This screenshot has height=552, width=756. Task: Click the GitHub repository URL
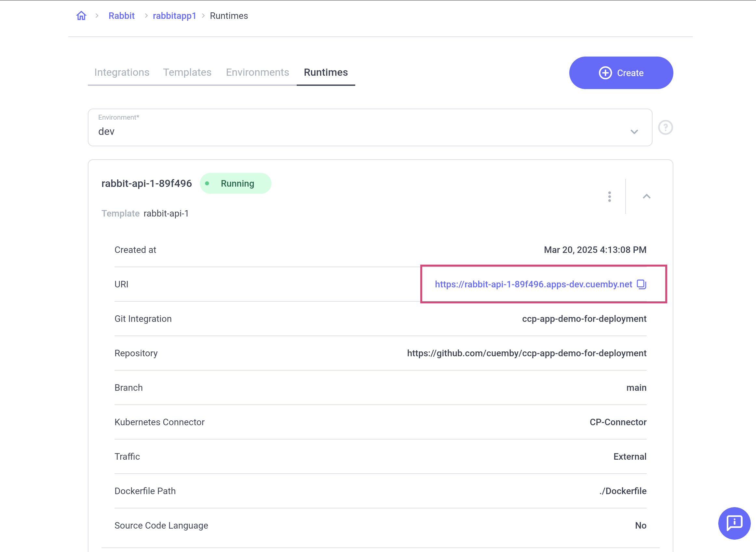[x=527, y=353]
